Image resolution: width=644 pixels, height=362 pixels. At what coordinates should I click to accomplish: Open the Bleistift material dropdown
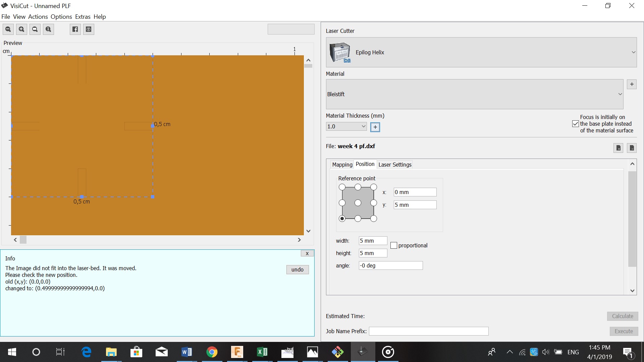620,94
